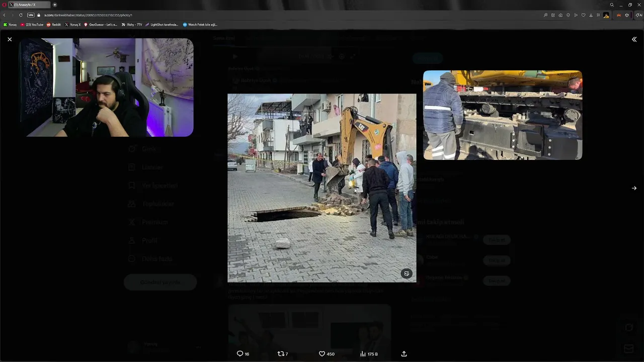Click the padlock site-info icon
The image size is (644, 362).
pos(39,15)
